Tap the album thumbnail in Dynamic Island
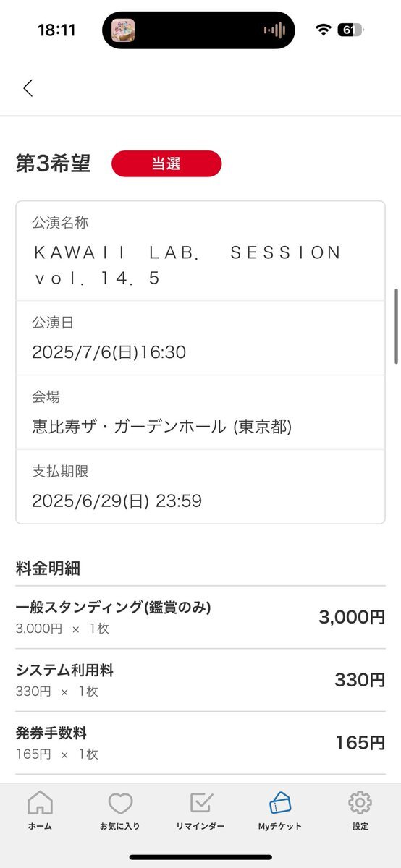401x868 pixels. [x=123, y=30]
